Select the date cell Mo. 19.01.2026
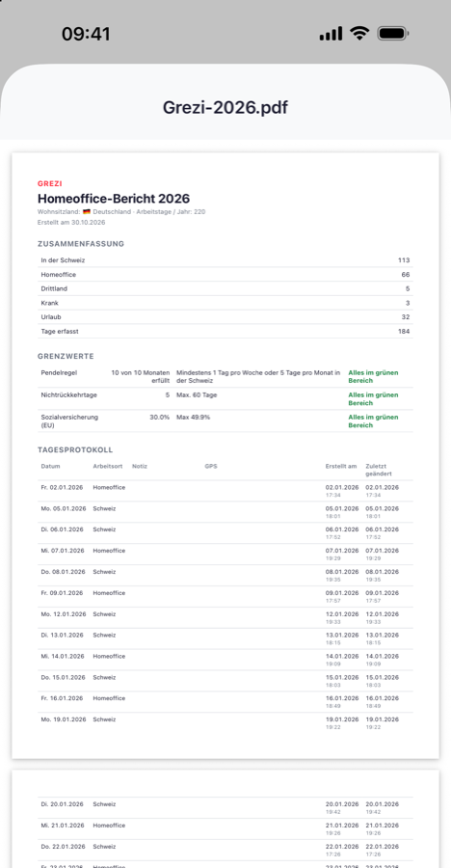451x868 pixels. [64, 719]
